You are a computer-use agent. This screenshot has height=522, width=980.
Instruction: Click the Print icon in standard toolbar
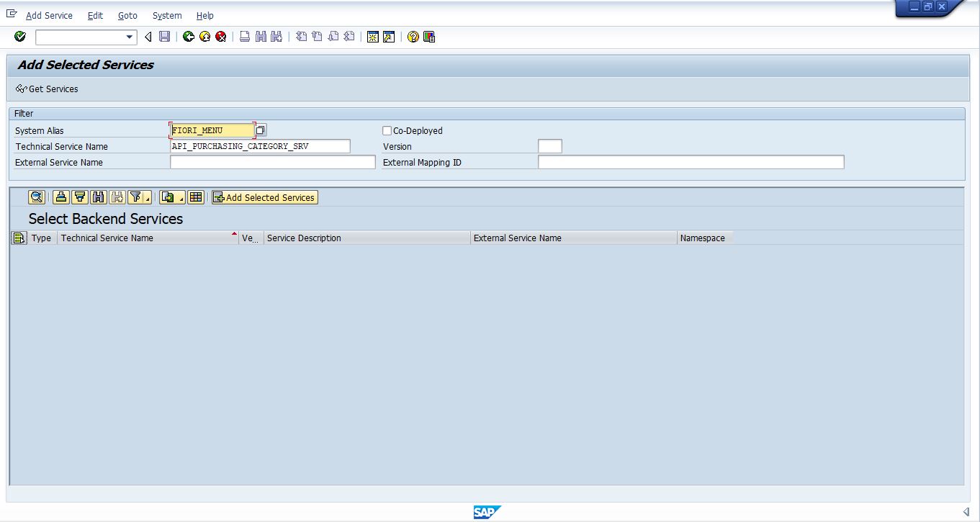pos(245,37)
